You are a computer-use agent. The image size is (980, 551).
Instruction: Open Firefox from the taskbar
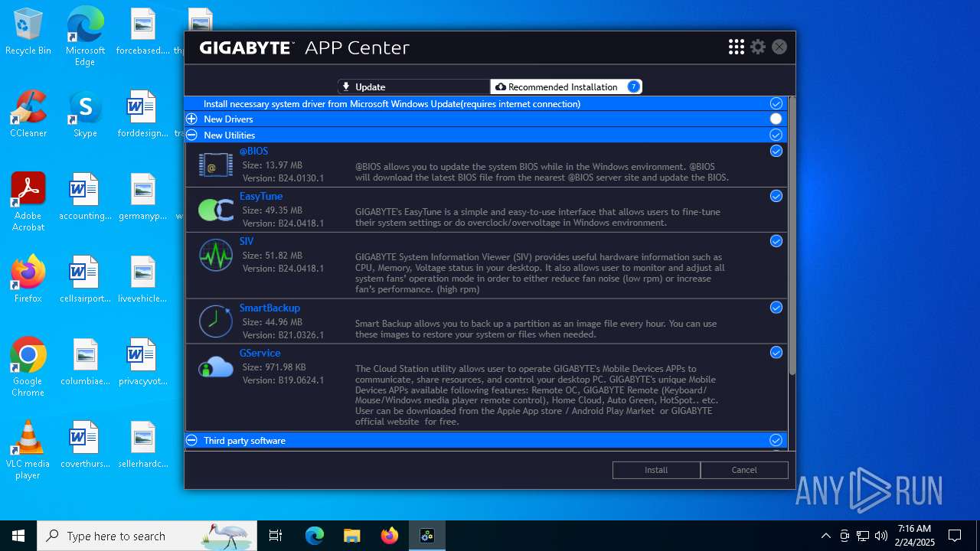pyautogui.click(x=389, y=536)
